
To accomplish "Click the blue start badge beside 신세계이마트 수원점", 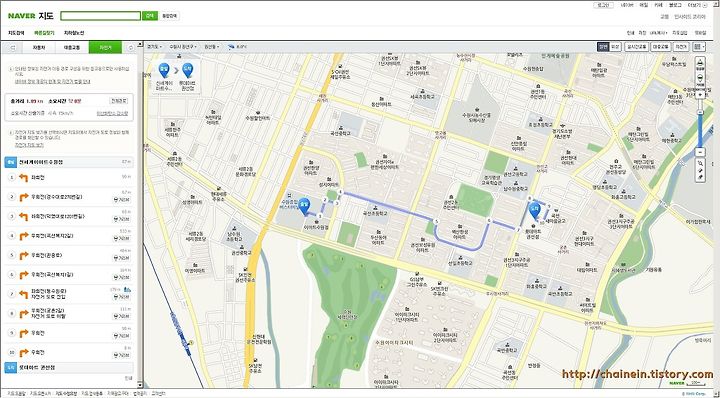I will [11, 162].
